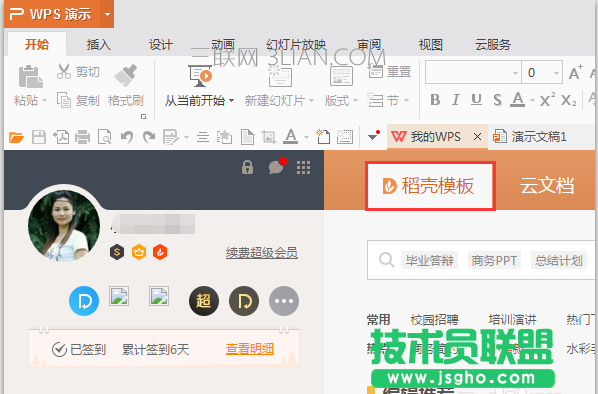Toggle Italic formatting
598x394 pixels.
pyautogui.click(x=455, y=100)
